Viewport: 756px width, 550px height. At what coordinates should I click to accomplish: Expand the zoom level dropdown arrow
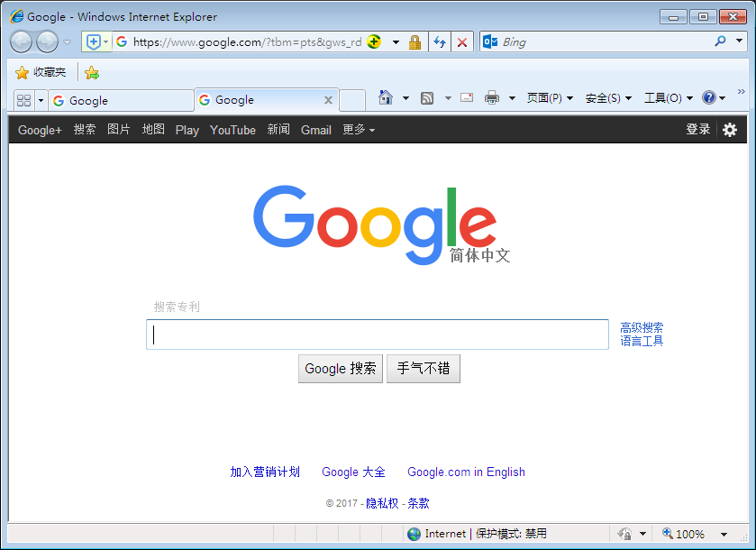(x=724, y=534)
